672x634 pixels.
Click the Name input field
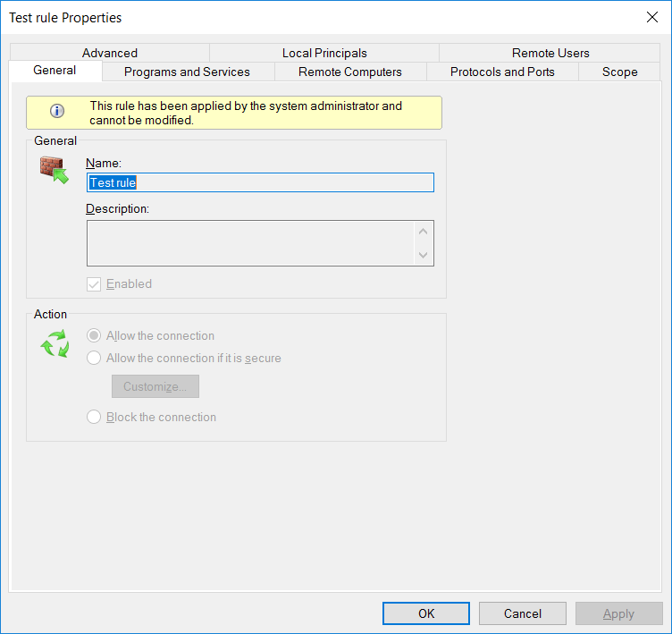click(x=260, y=182)
